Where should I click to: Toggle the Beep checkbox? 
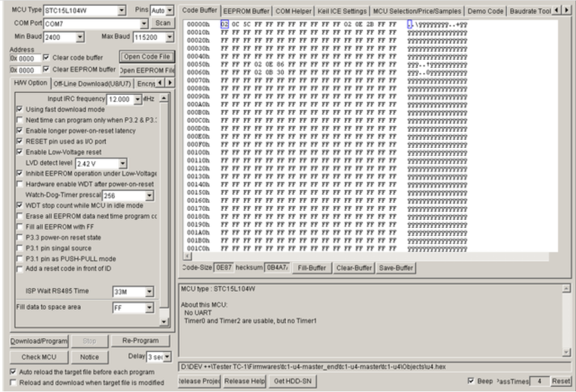click(471, 381)
